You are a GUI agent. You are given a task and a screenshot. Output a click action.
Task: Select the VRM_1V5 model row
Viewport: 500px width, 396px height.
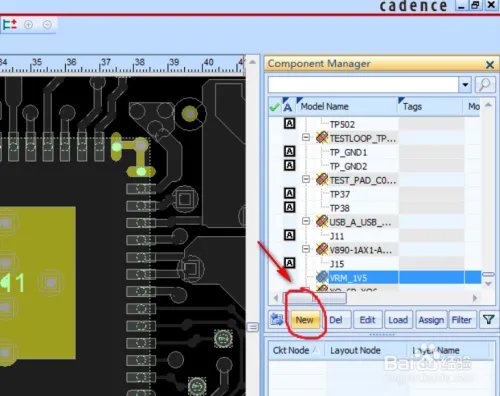404,277
